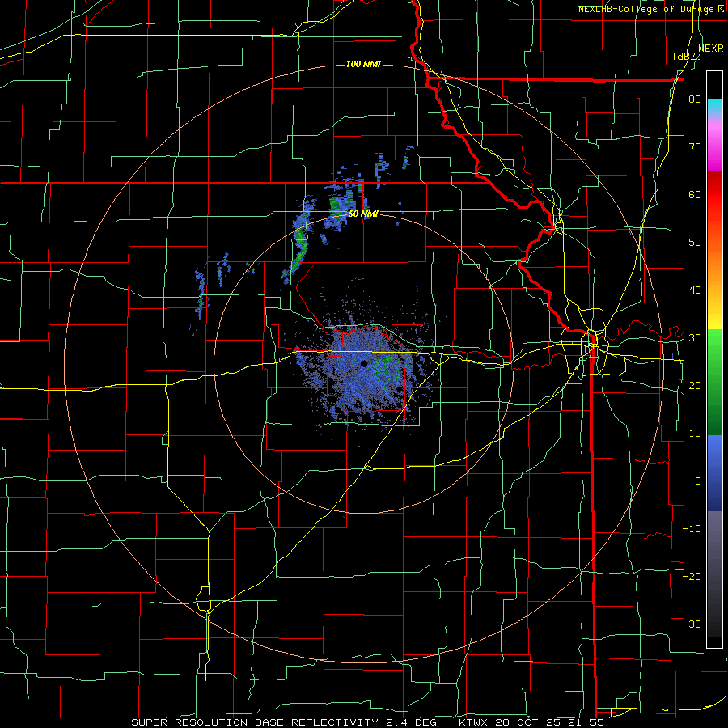728x728 pixels.
Task: Click the [dBZ] legend unit label
Action: [687, 57]
